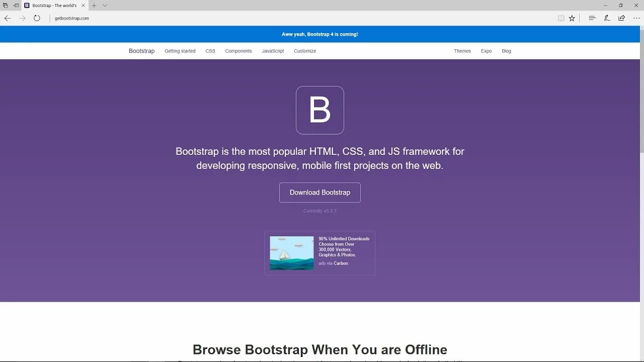Open the CSS nav item
The width and height of the screenshot is (644, 362).
[210, 51]
